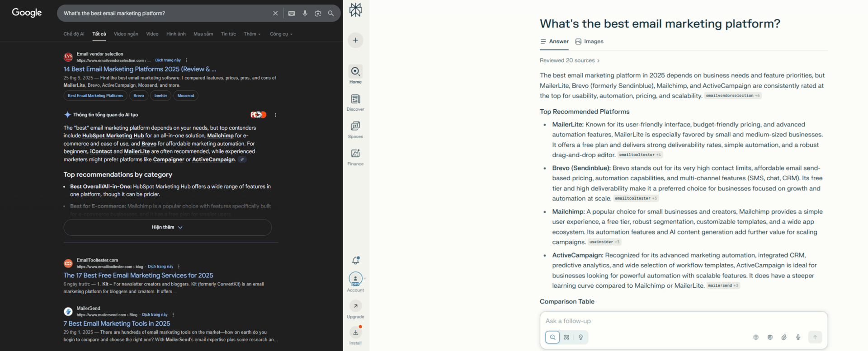The height and width of the screenshot is (351, 868).
Task: Click the MailerSend favicon
Action: [x=68, y=311]
